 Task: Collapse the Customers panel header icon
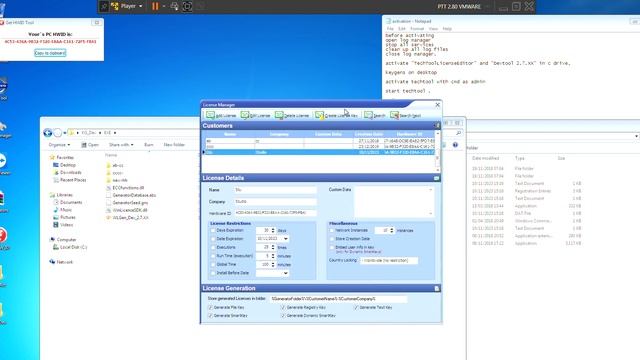pyautogui.click(x=437, y=126)
